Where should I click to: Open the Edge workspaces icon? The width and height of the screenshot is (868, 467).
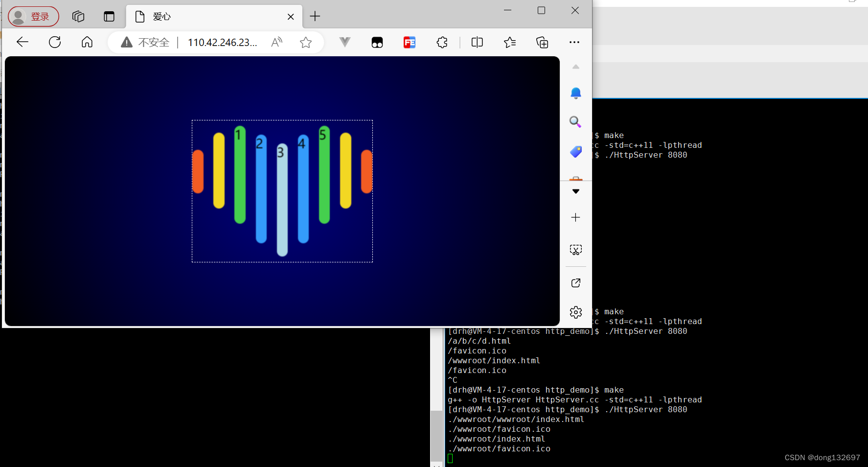point(78,17)
